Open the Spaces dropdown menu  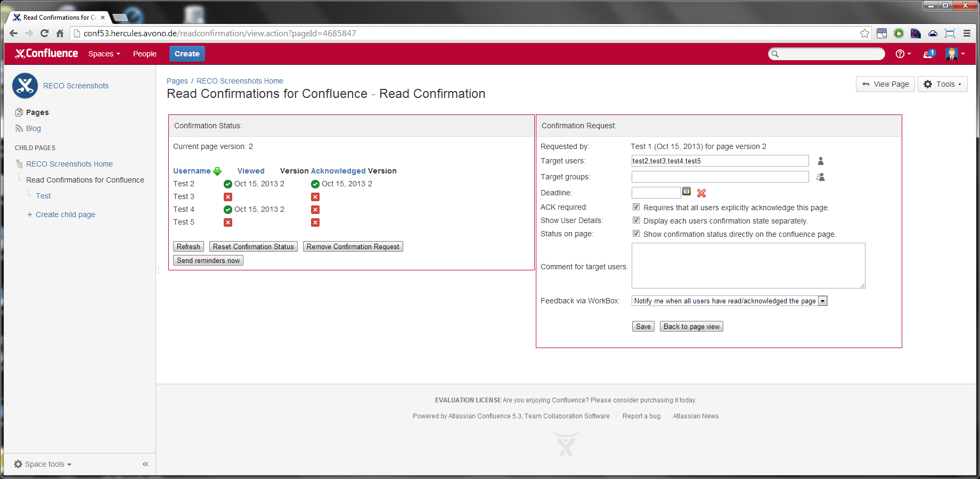pos(104,54)
